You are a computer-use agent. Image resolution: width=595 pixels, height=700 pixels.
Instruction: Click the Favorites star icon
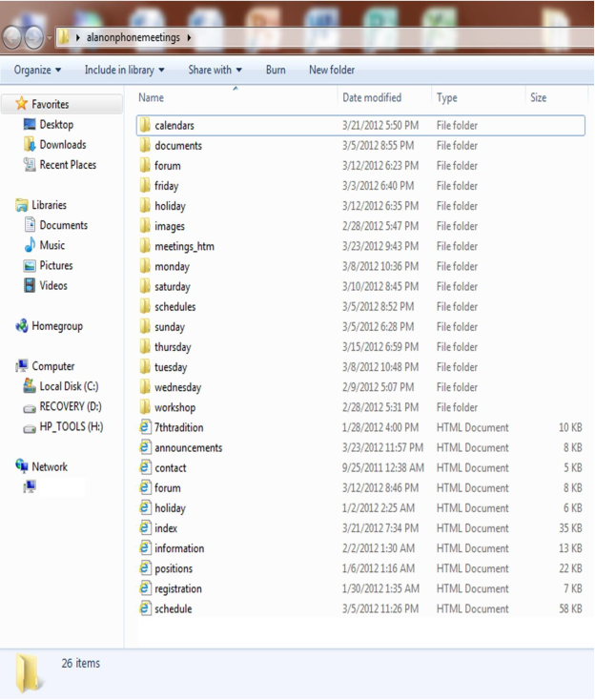[x=21, y=104]
